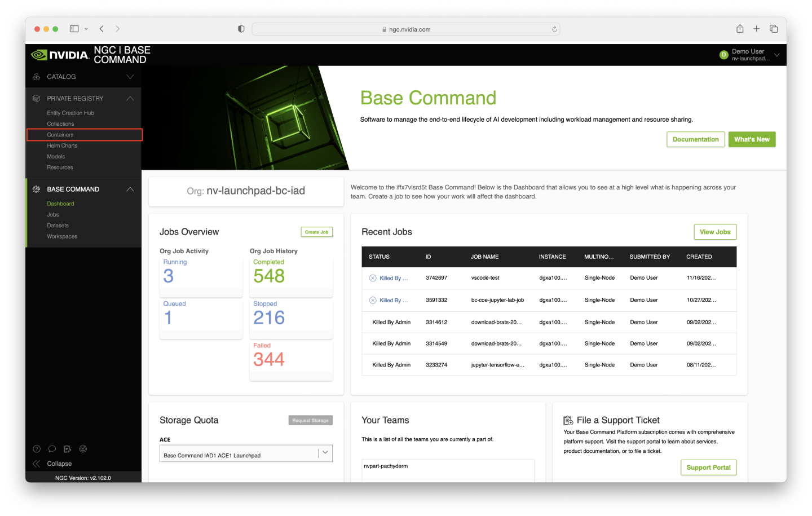Click the Create Job button
Image resolution: width=812 pixels, height=516 pixels.
coord(317,232)
